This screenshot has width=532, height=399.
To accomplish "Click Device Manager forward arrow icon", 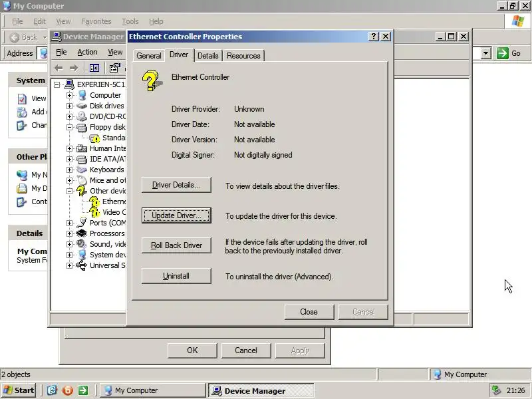I will [74, 68].
